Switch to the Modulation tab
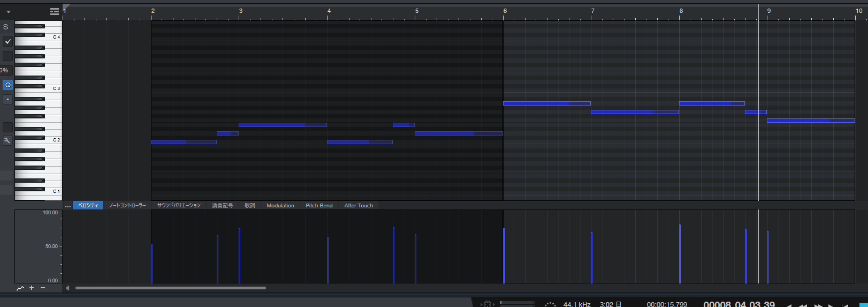The image size is (868, 307). tap(280, 205)
